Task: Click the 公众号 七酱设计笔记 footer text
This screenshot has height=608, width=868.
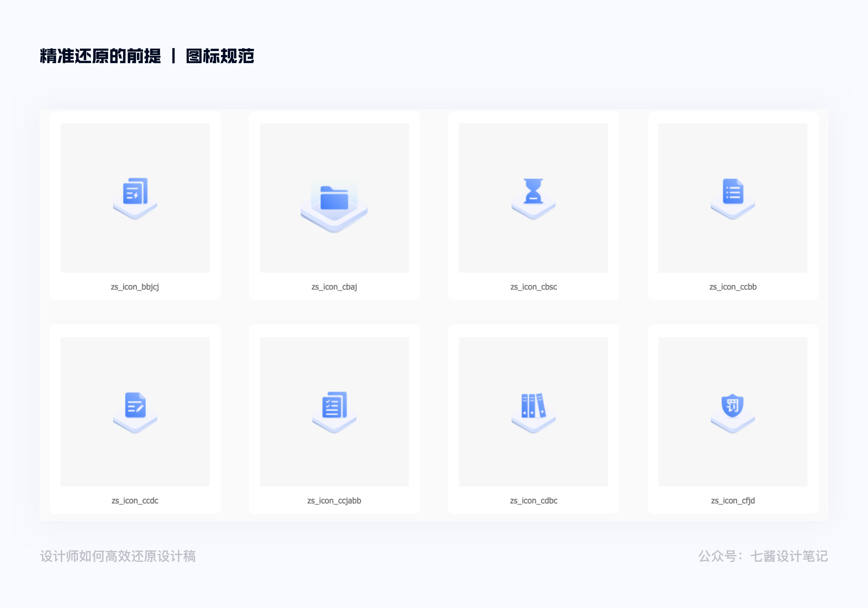Action: click(x=763, y=556)
